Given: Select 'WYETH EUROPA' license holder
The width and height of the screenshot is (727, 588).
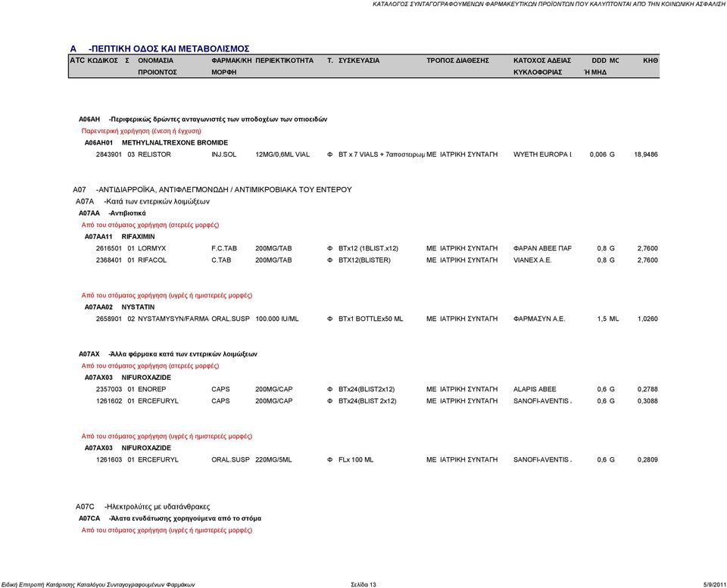Looking at the screenshot, I should pyautogui.click(x=542, y=154).
